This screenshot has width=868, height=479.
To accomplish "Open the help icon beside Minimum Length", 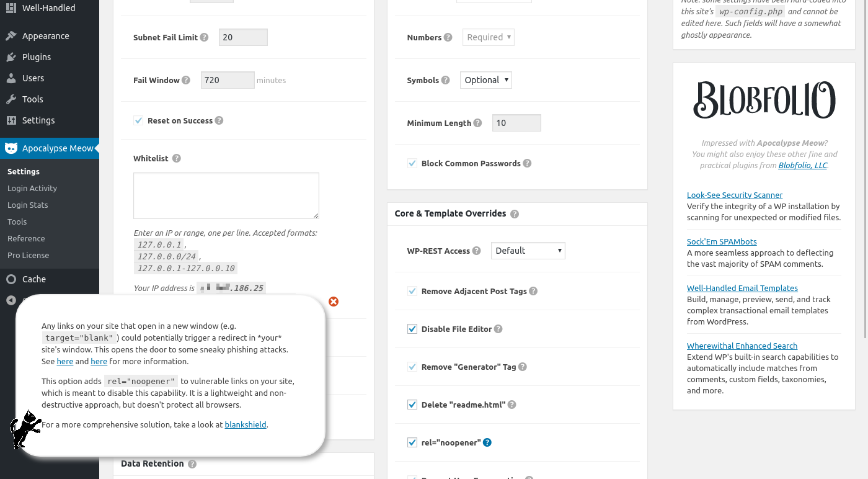I will click(x=477, y=123).
